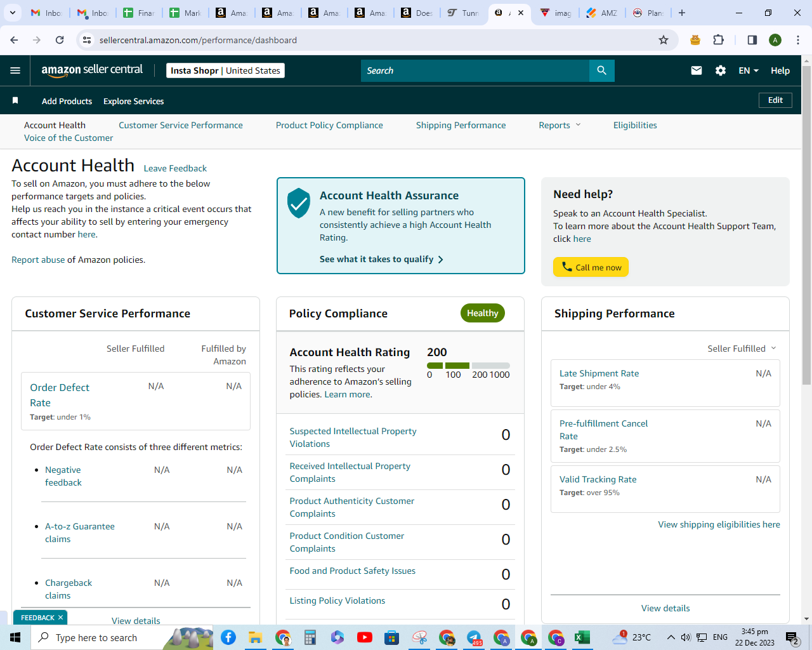
Task: Open the Chrome profile avatar
Action: point(775,40)
